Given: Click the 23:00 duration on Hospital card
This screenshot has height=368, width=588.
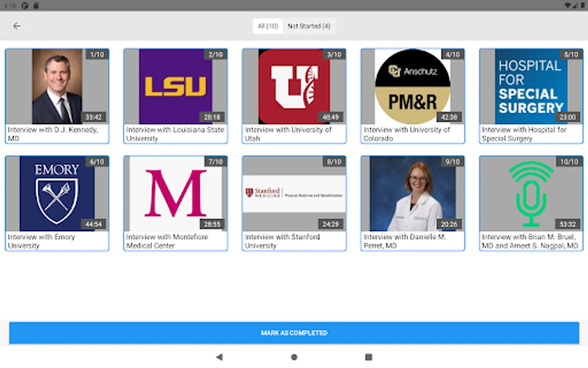Looking at the screenshot, I should click(x=567, y=117).
